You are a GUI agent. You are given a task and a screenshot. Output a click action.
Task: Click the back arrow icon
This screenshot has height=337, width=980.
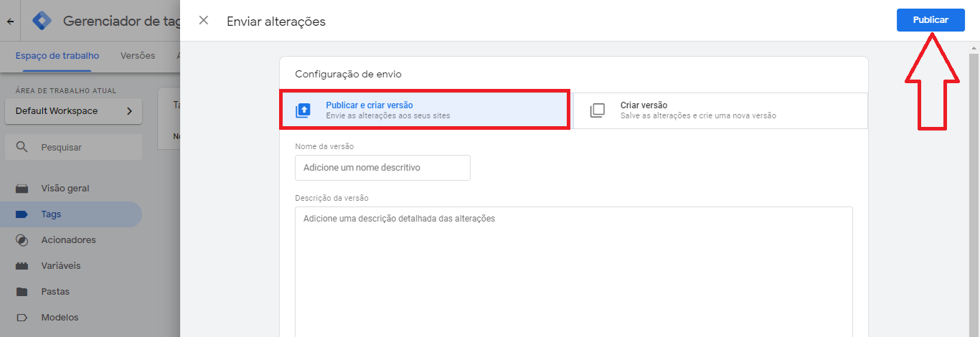(10, 22)
